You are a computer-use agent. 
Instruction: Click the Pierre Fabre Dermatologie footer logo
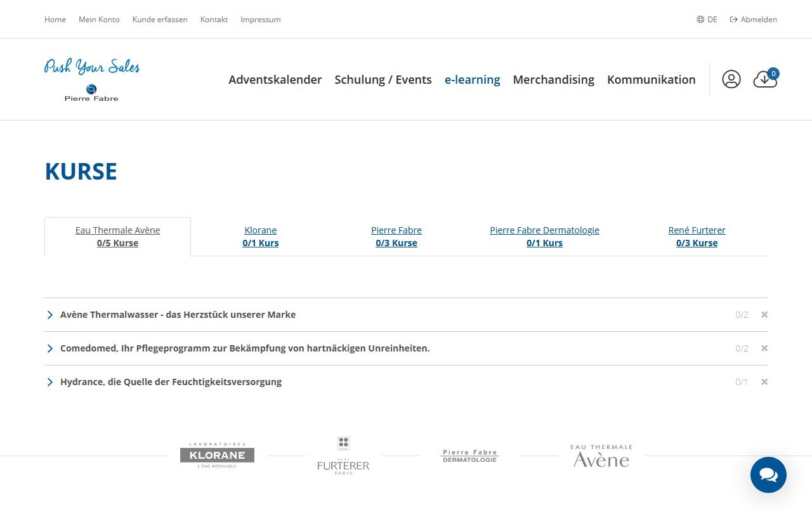(469, 456)
